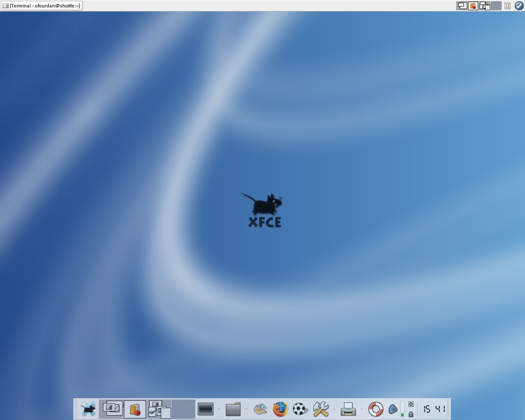525x420 pixels.
Task: Open the file manager folder launcher
Action: pos(233,409)
